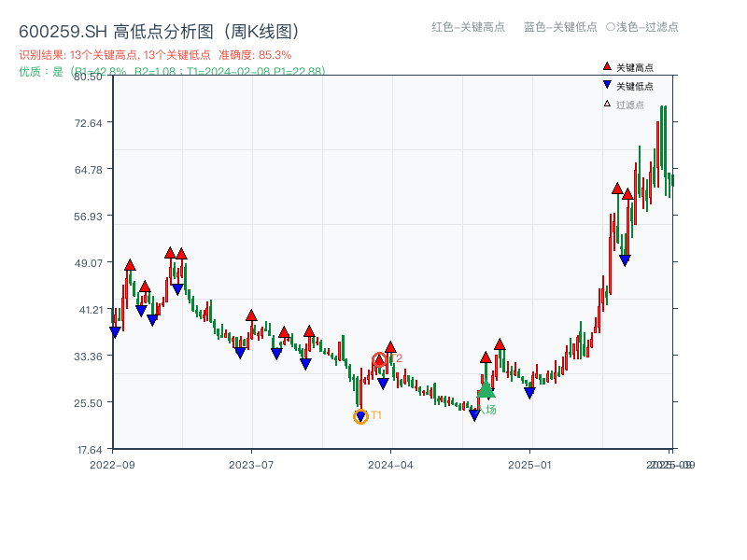
Task: Click the red 关键高点 legend triangle
Action: [x=606, y=66]
